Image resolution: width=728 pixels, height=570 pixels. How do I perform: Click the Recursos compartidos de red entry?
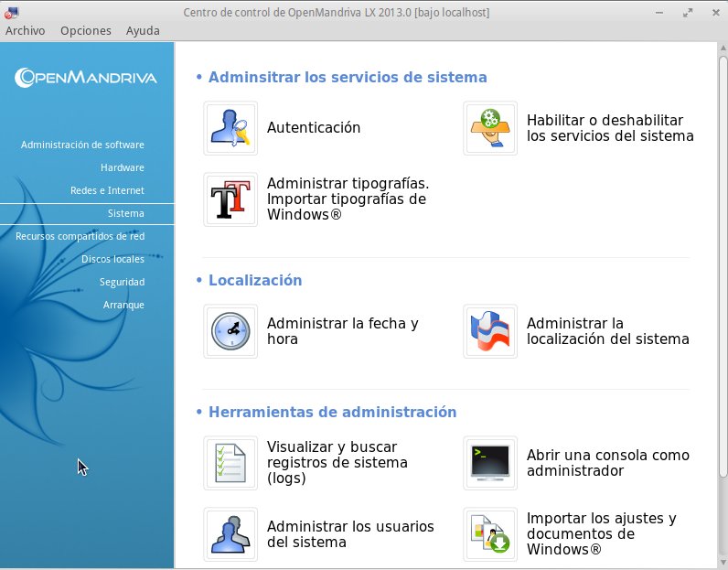coord(80,236)
